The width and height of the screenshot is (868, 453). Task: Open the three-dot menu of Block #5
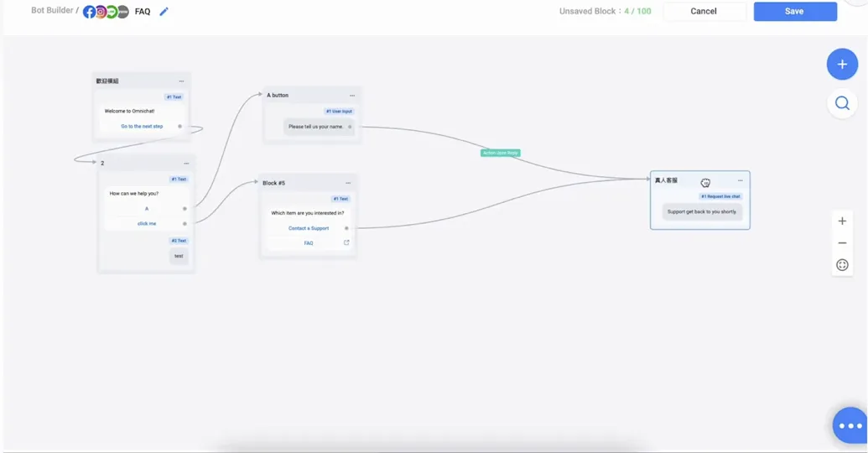coord(348,183)
